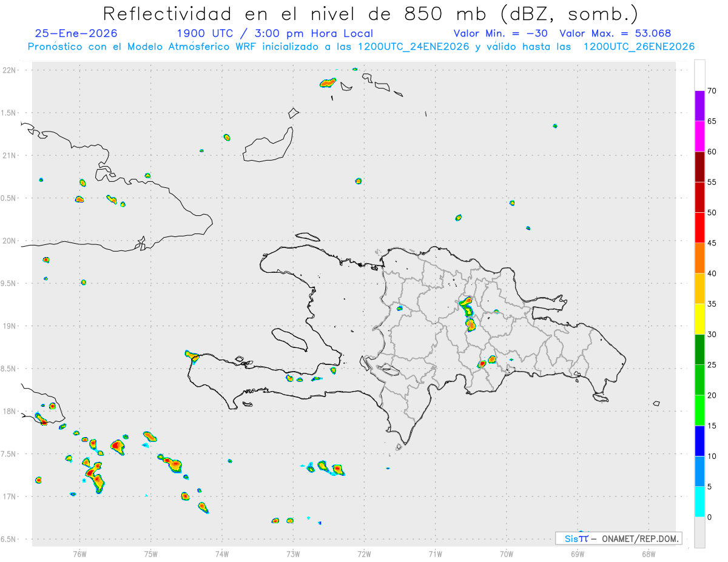This screenshot has height=562, width=728.
Task: Select the colorbar tick label '35'
Action: pyautogui.click(x=712, y=304)
